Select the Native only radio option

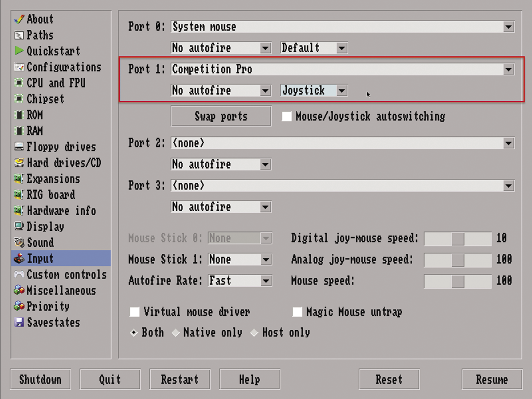176,333
